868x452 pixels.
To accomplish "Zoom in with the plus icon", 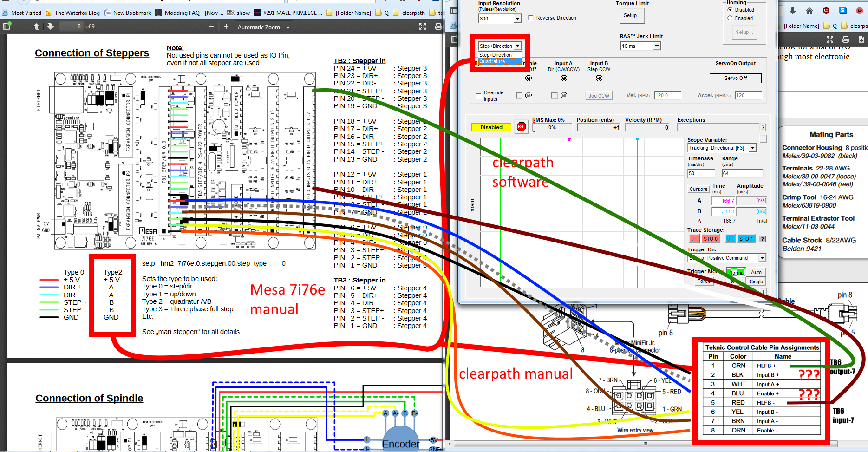I will click(226, 26).
